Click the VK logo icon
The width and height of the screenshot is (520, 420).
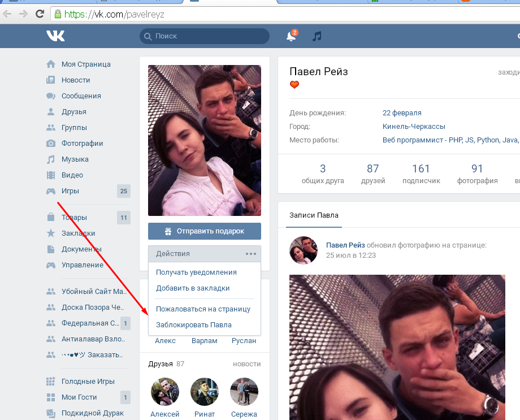pyautogui.click(x=55, y=36)
